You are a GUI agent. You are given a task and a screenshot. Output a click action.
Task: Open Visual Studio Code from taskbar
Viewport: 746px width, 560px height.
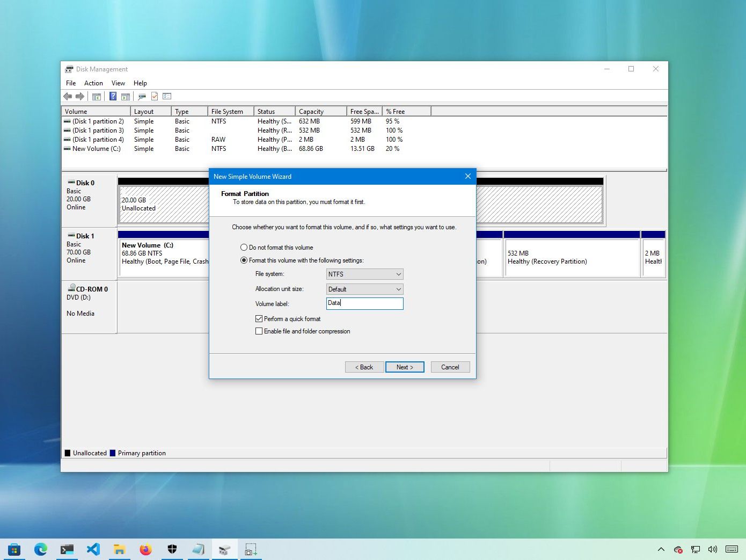[93, 549]
